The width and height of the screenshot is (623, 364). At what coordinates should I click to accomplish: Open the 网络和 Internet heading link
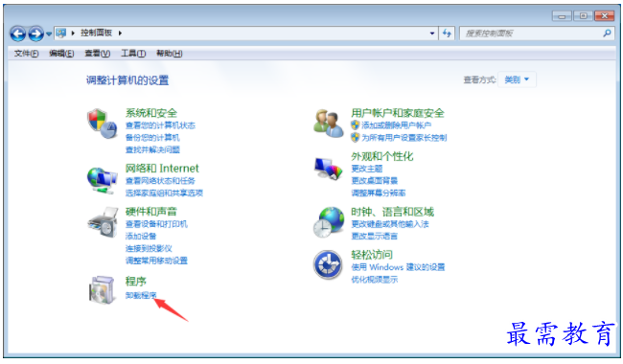162,169
